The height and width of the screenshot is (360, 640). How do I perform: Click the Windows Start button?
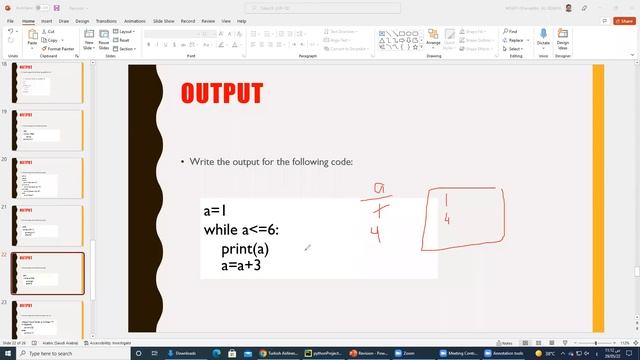pyautogui.click(x=8, y=353)
